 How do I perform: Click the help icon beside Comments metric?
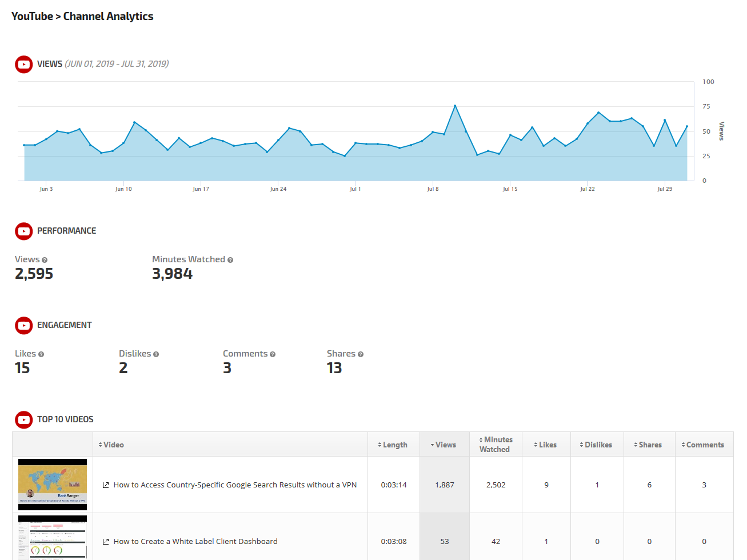coord(273,354)
